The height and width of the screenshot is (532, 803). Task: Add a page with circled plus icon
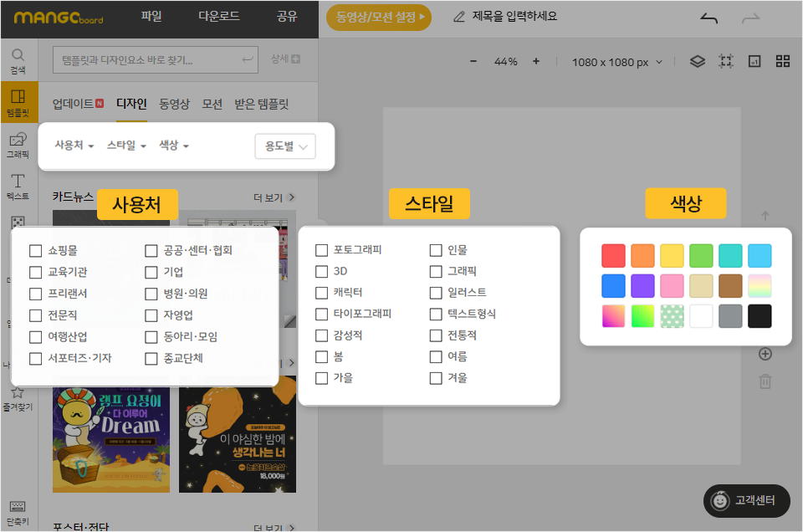click(x=765, y=354)
